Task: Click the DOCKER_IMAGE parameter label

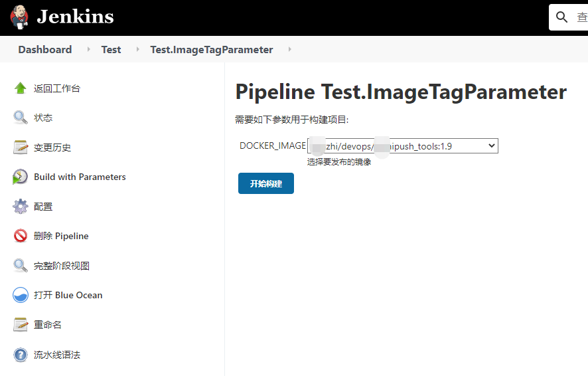Action: (273, 145)
